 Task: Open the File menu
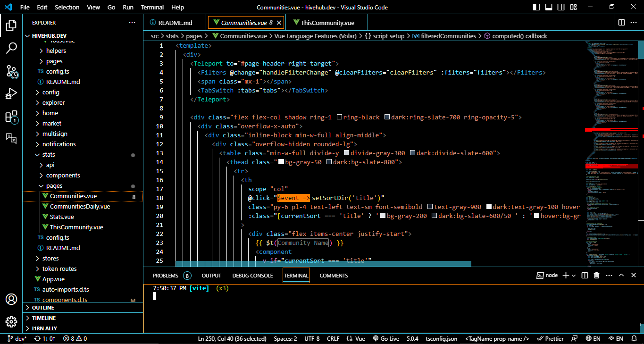[25, 7]
